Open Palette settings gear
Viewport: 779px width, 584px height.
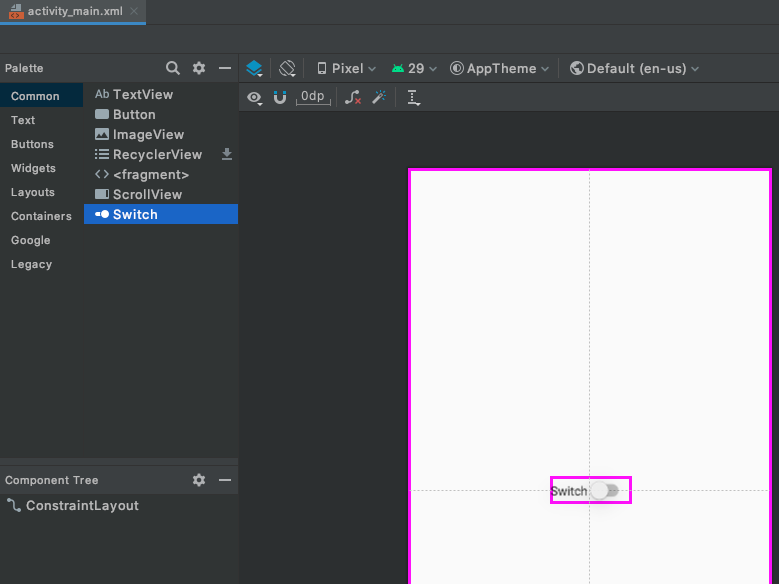pyautogui.click(x=199, y=68)
